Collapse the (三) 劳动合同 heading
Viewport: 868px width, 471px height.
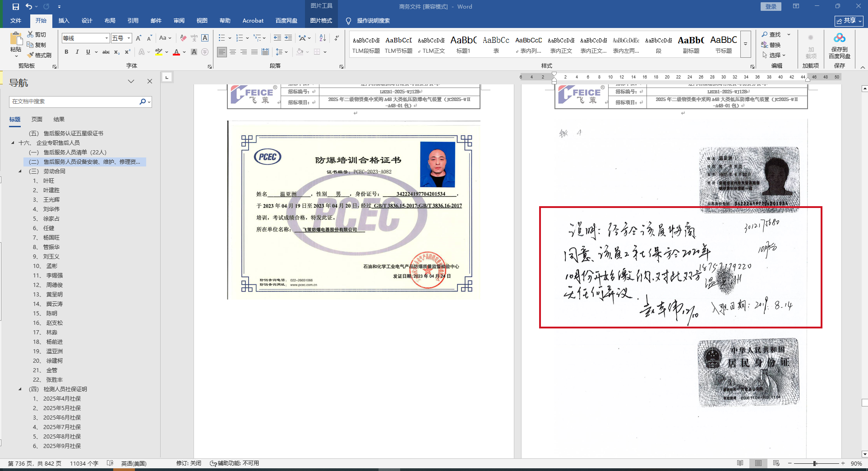coord(20,171)
